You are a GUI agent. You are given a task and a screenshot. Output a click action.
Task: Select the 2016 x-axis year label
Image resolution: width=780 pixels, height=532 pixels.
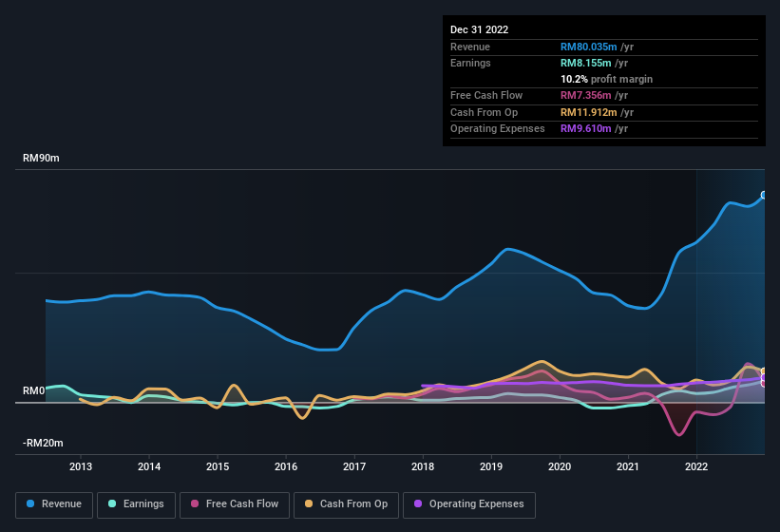pyautogui.click(x=286, y=466)
